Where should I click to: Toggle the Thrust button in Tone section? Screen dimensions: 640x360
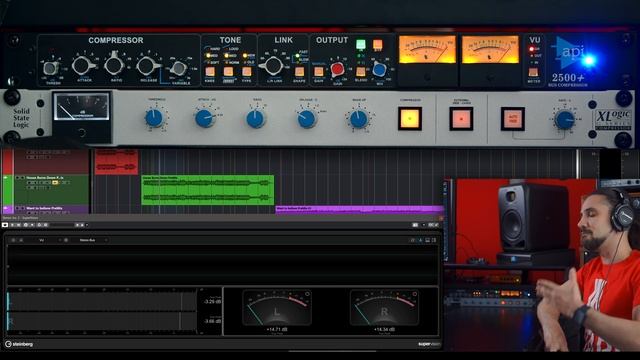228,72
